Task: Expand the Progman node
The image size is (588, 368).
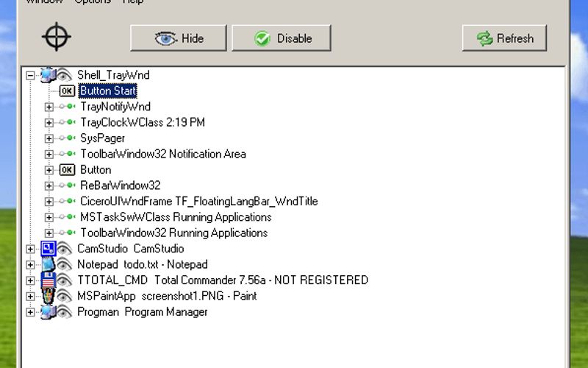Action: pos(30,312)
